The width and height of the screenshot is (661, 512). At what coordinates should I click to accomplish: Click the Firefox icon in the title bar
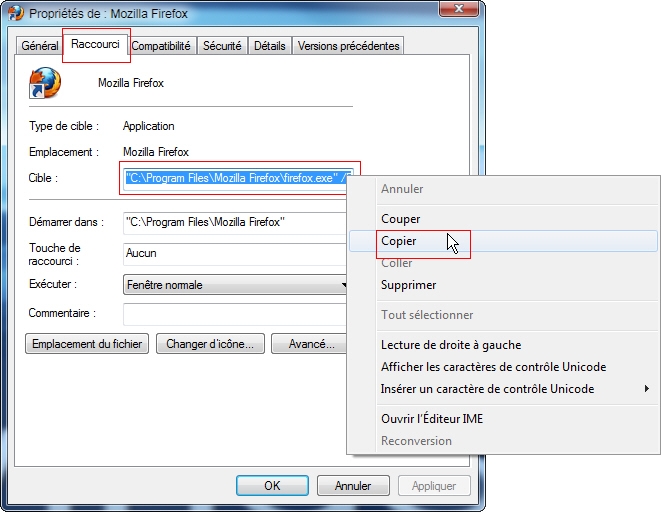tap(16, 13)
